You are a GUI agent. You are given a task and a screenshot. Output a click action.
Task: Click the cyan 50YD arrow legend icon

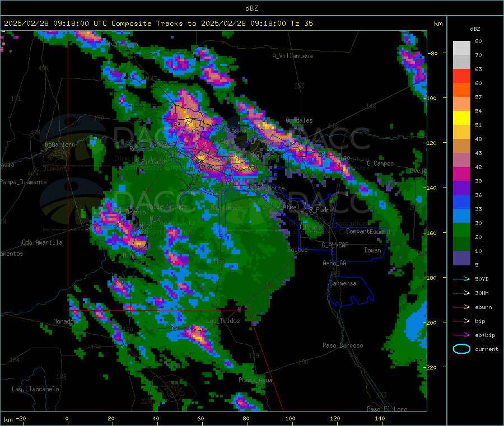pyautogui.click(x=461, y=279)
